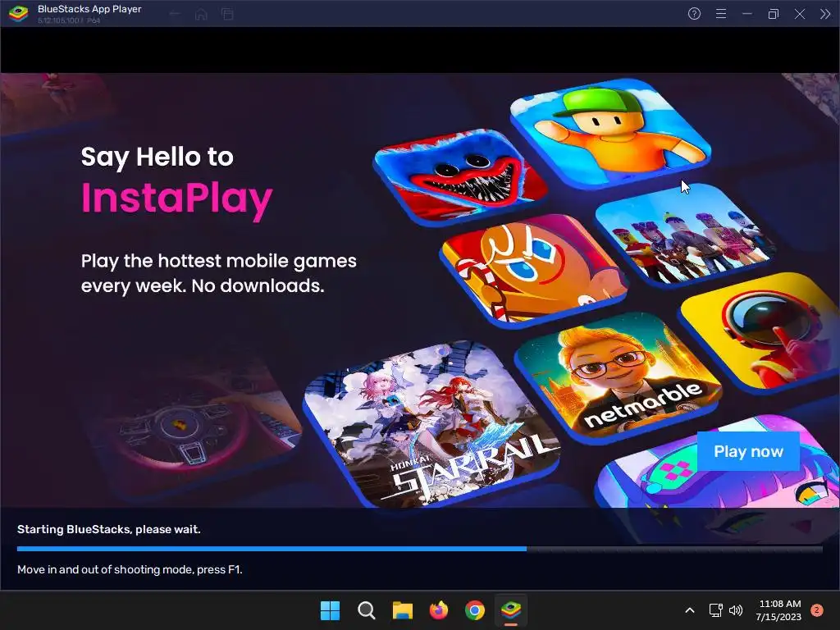Restore down the BlueStacks window

773,14
